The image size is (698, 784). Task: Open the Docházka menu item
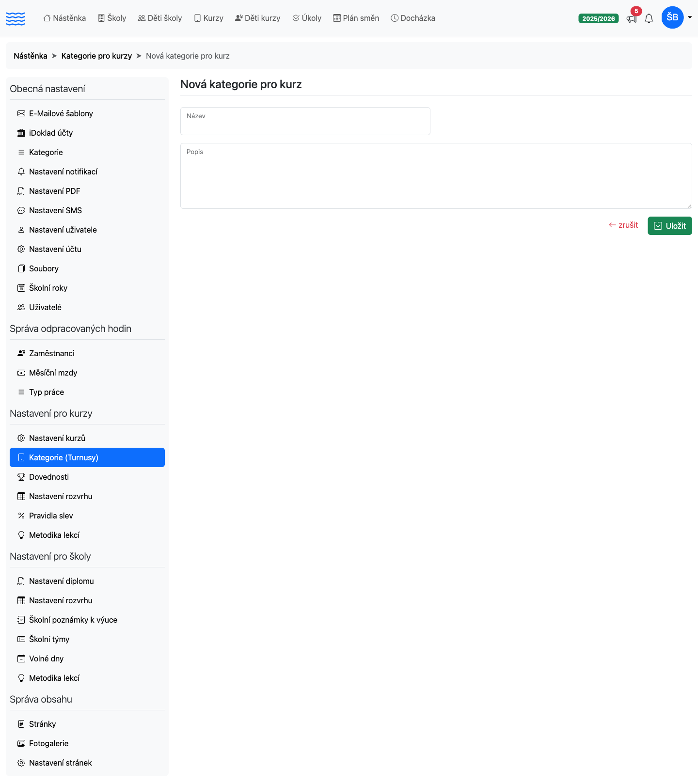point(413,18)
